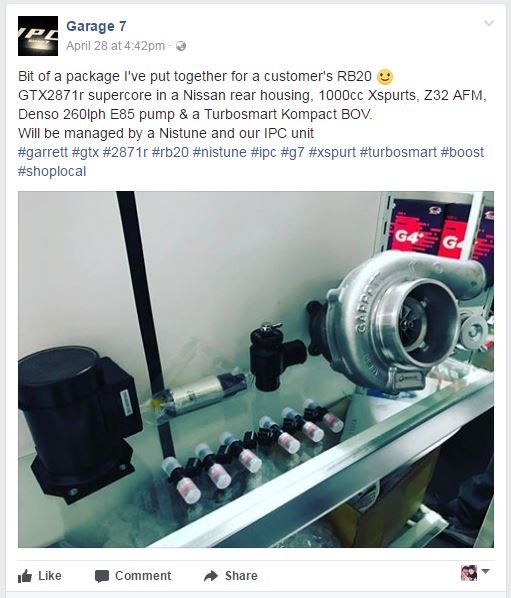
Task: Open the #nistune hashtag
Action: coord(220,152)
